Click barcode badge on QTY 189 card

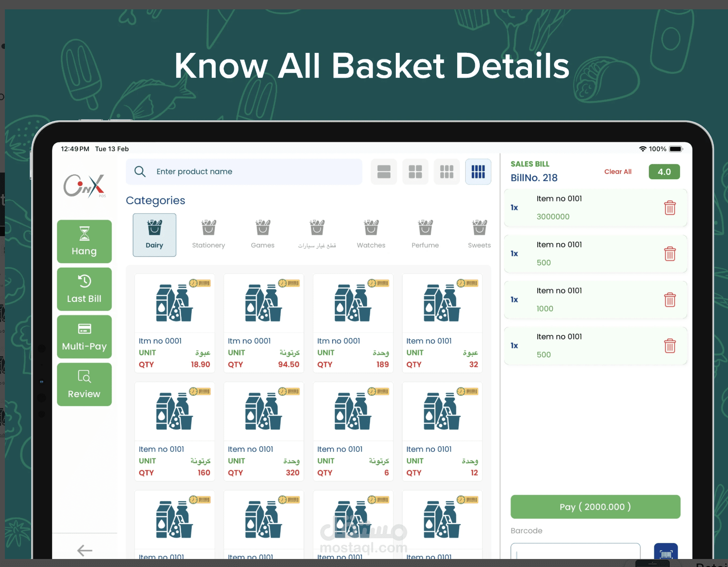tap(378, 283)
